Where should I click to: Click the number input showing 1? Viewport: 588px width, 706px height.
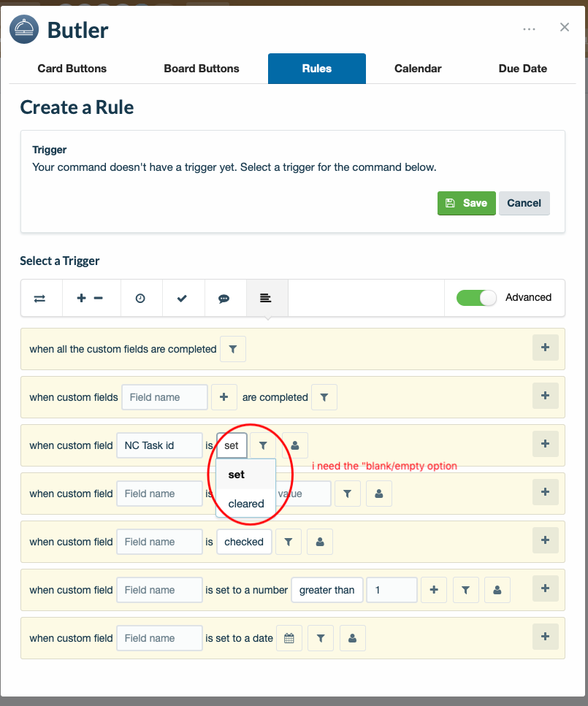tap(392, 590)
